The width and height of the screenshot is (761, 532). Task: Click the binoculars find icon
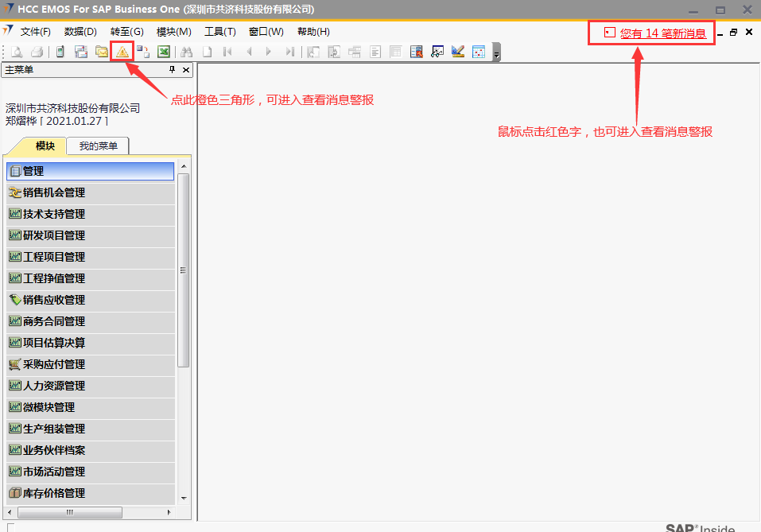tap(187, 52)
